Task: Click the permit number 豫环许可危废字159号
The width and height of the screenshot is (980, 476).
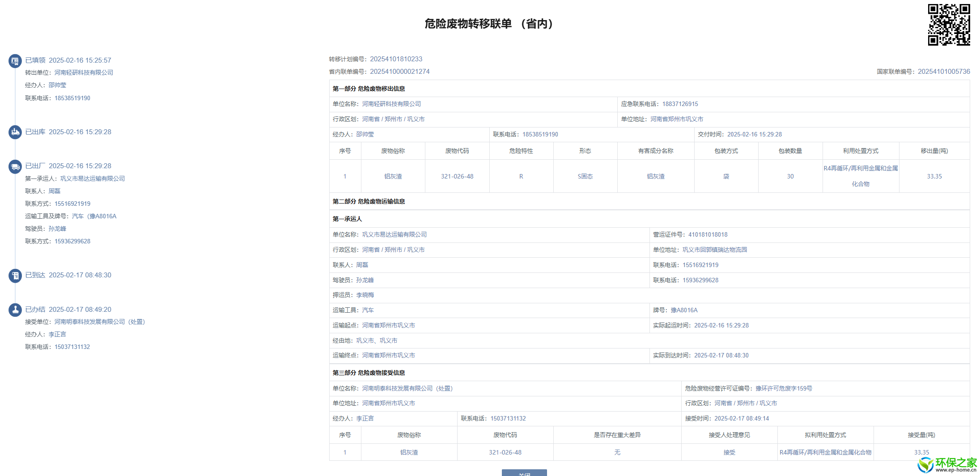Action: click(x=784, y=389)
